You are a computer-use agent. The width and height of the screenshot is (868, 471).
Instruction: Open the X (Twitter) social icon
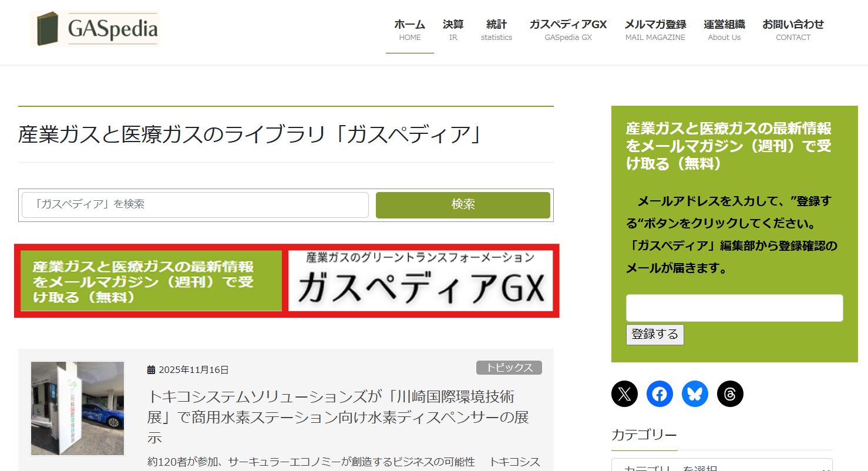click(624, 393)
